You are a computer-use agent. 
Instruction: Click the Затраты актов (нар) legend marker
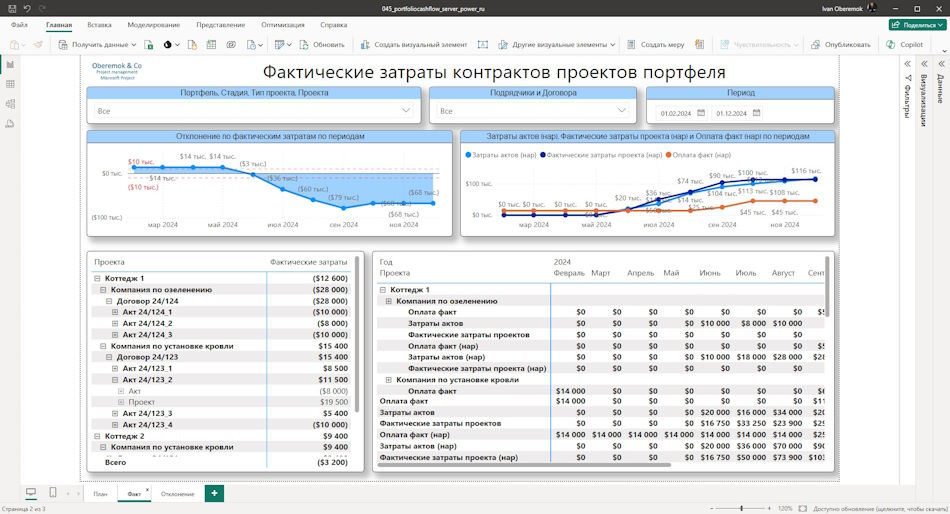[x=468, y=155]
